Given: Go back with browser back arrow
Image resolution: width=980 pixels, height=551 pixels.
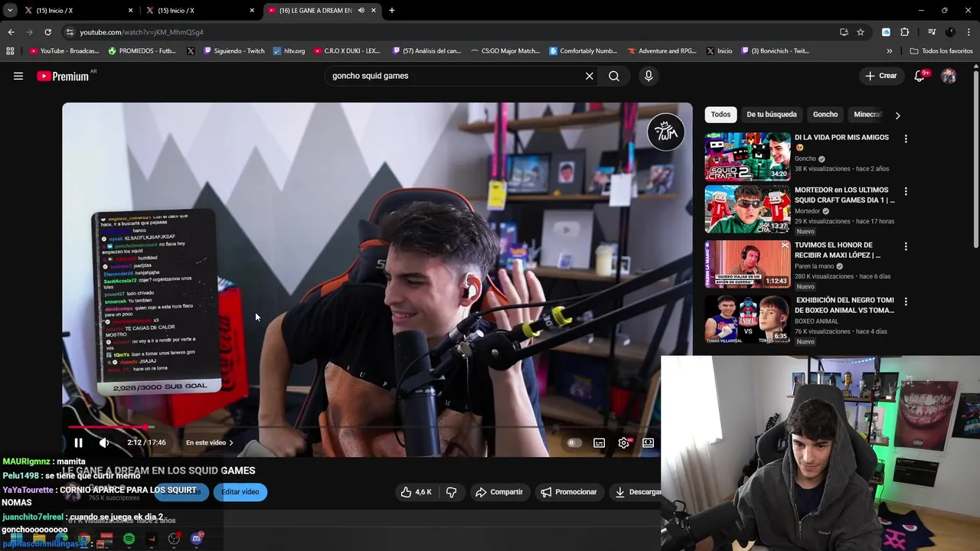Looking at the screenshot, I should coord(11,32).
